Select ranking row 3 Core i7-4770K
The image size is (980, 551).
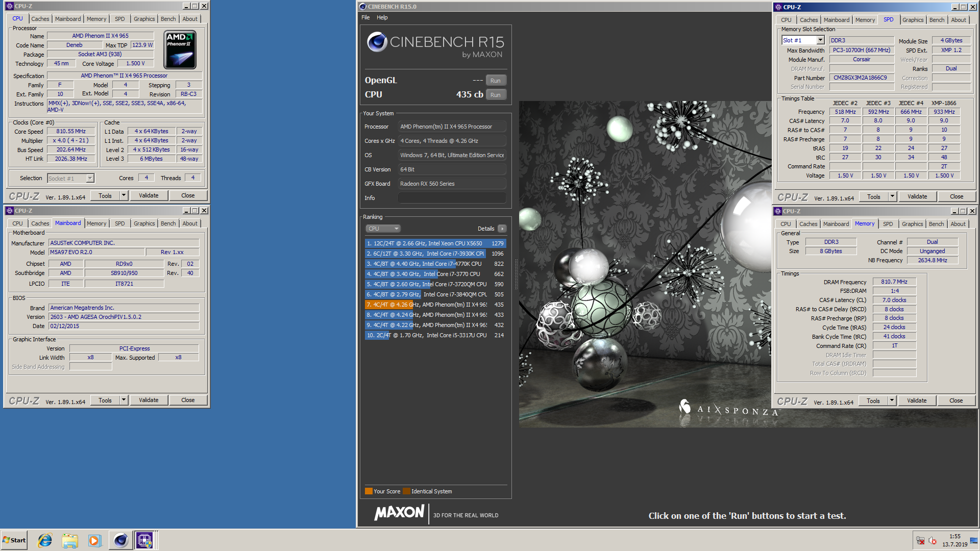click(x=435, y=264)
